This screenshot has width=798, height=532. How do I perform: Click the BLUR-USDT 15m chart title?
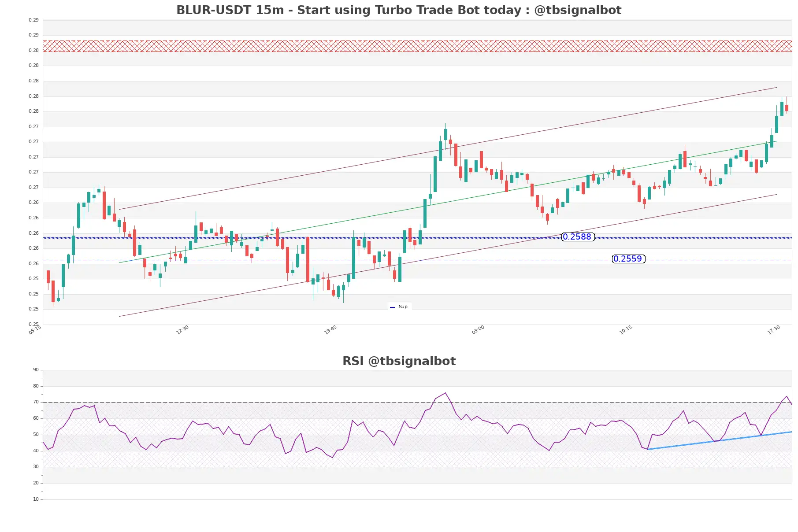pyautogui.click(x=399, y=10)
